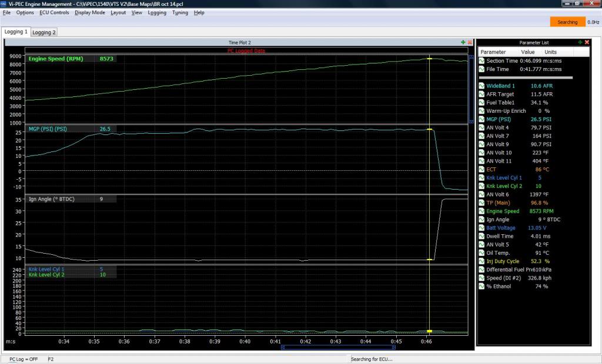Open the Logging menu
The height and width of the screenshot is (364, 602).
157,13
